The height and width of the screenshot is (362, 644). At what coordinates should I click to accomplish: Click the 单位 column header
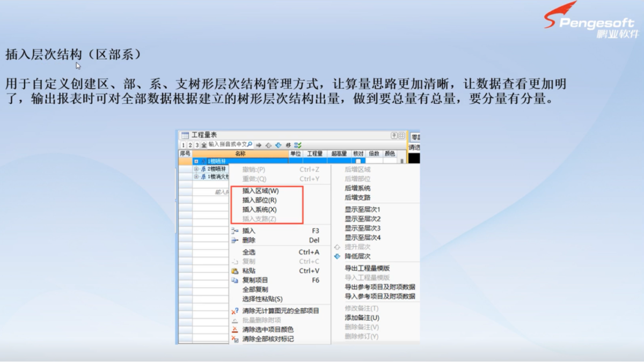(x=296, y=154)
